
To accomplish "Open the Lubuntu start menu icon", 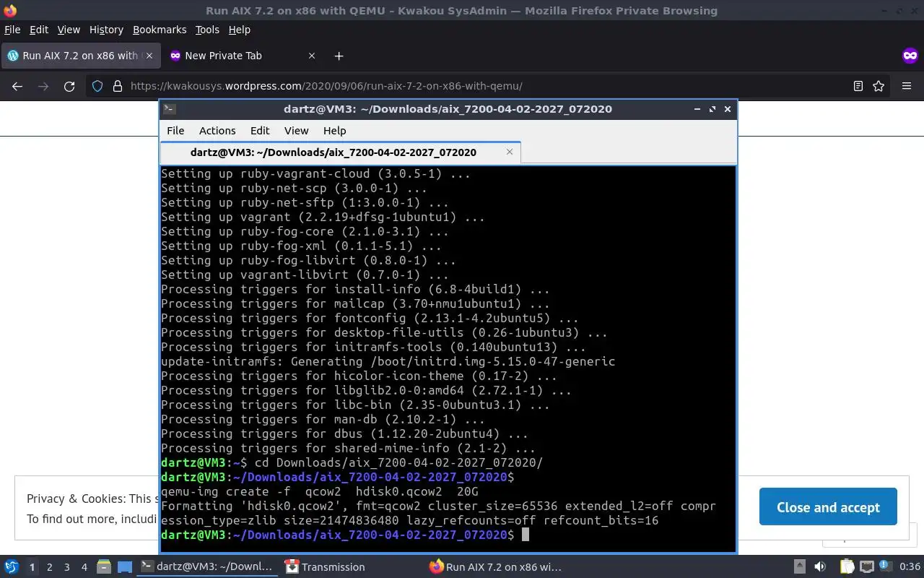I will [x=12, y=567].
